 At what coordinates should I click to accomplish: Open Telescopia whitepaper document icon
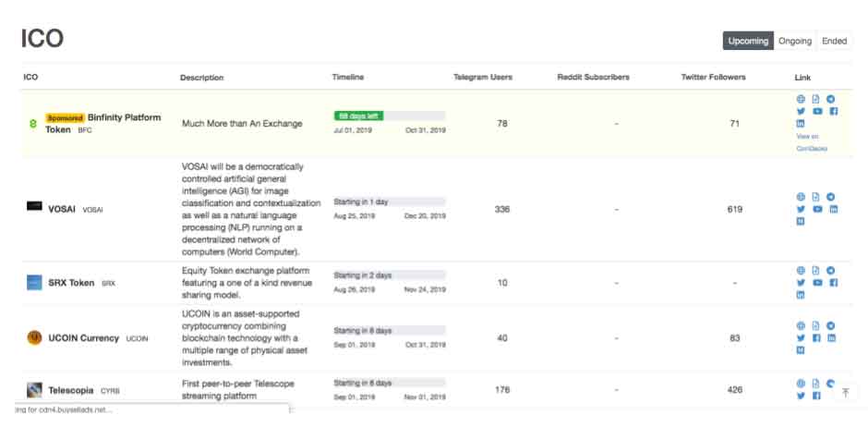[x=815, y=384]
